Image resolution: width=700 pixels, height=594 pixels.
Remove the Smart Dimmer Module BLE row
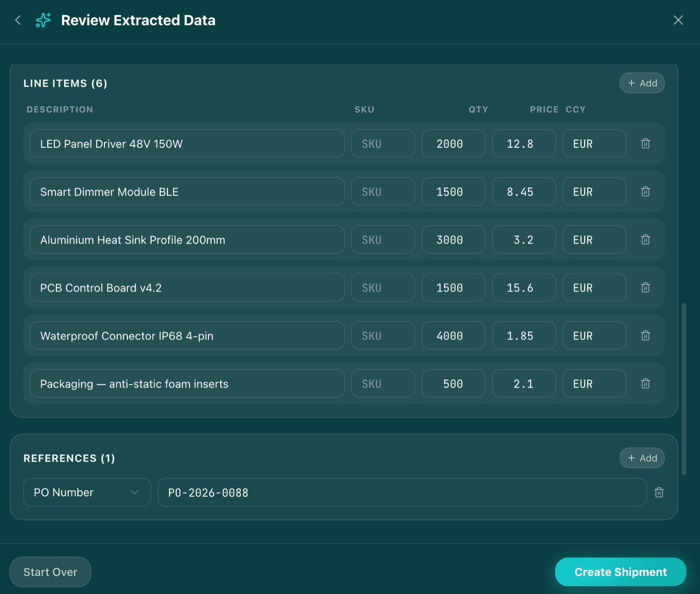645,192
